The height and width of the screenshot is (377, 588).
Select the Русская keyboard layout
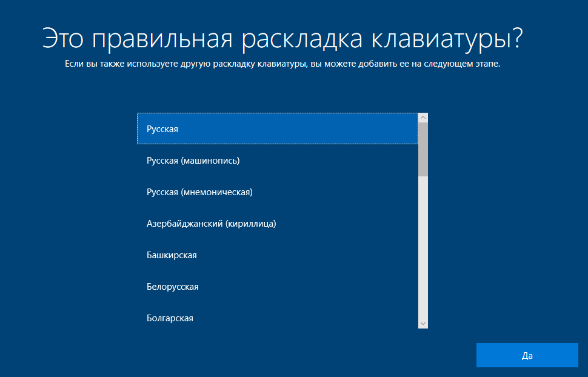[278, 128]
